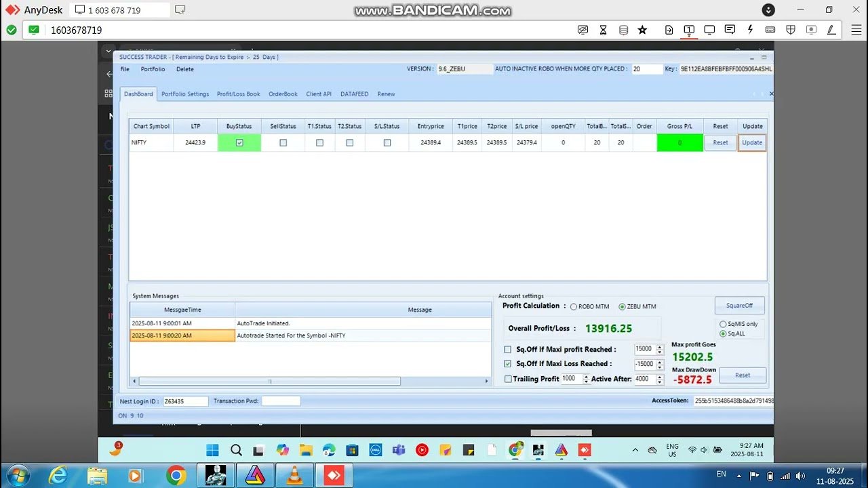868x488 pixels.
Task: Click Update on the NIFTY row
Action: click(751, 142)
